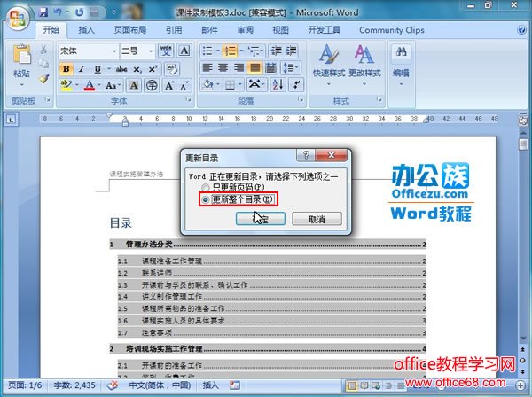Center the paragraph text
532x397 pixels.
tap(223, 68)
